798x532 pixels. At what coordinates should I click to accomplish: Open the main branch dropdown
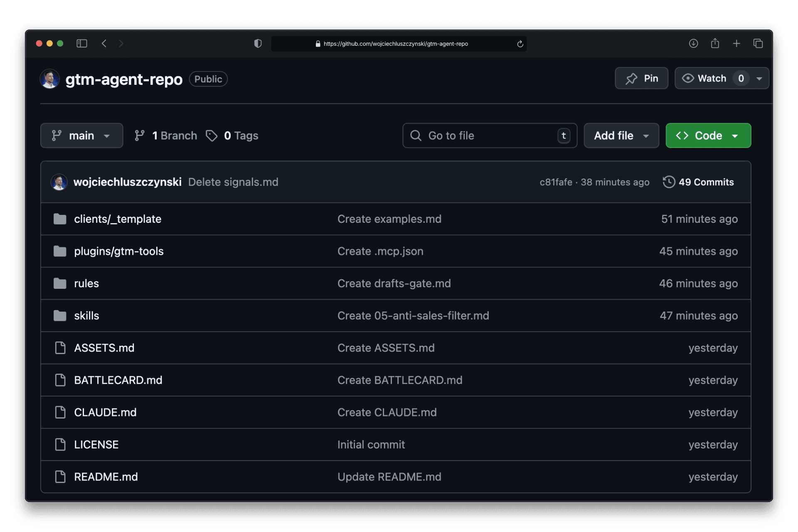coord(81,135)
